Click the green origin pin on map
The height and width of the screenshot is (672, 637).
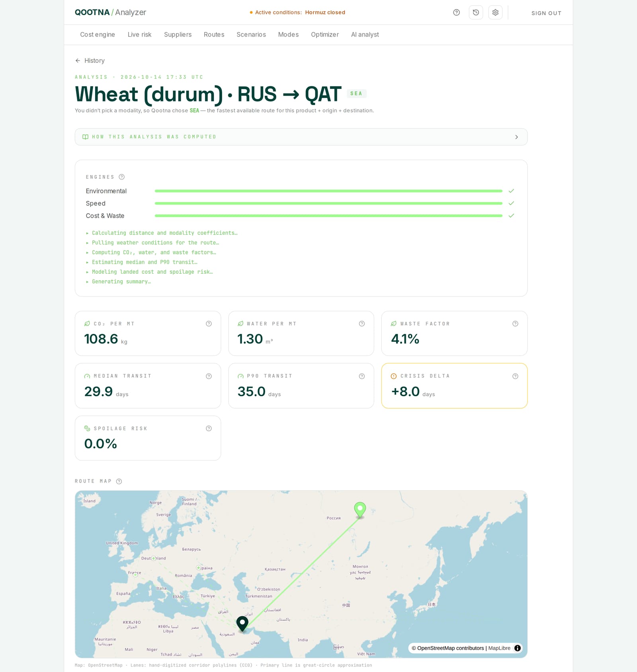pos(360,510)
